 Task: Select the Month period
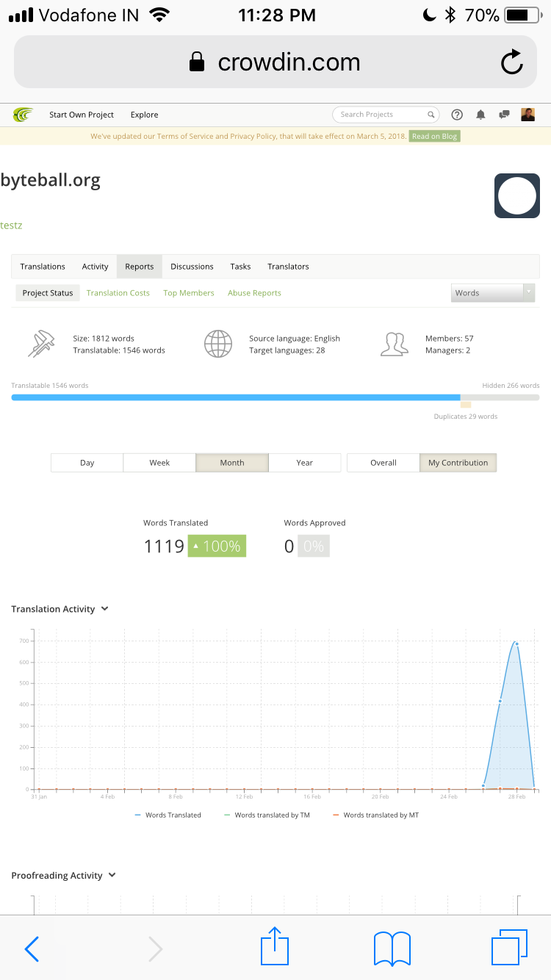click(232, 463)
